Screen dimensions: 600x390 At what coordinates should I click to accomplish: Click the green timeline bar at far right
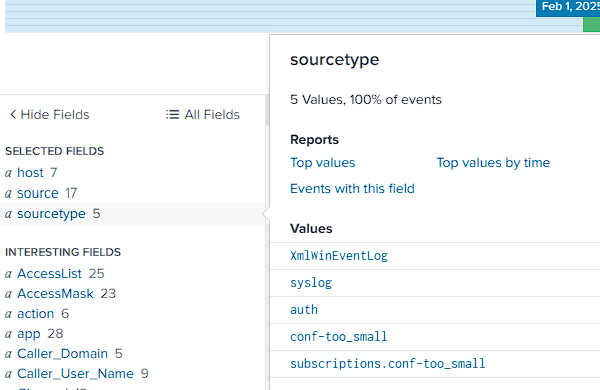tap(591, 24)
